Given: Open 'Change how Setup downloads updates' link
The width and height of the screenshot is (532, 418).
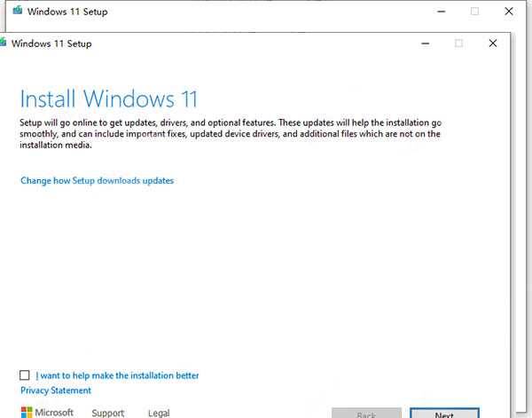Looking at the screenshot, I should [97, 181].
